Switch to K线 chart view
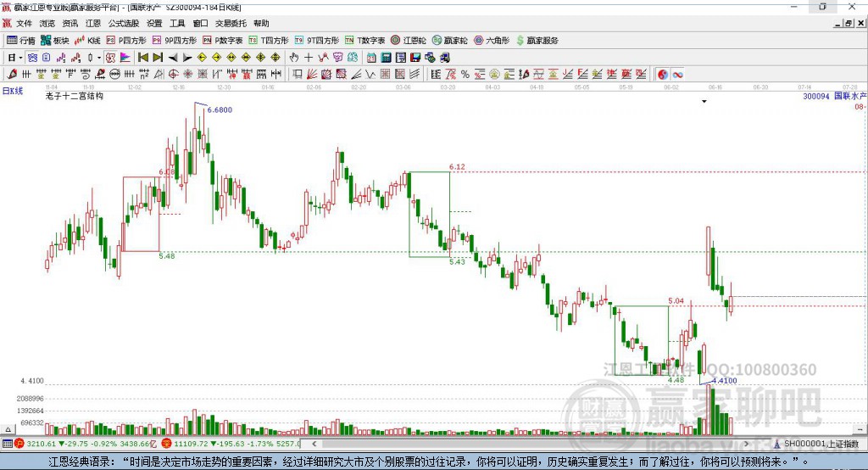This screenshot has width=868, height=470. [x=87, y=41]
